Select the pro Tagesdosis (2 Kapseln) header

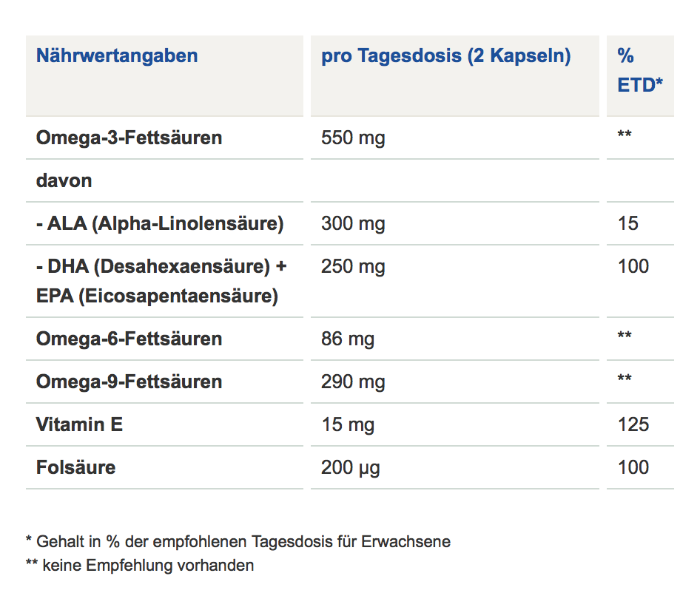(x=445, y=56)
